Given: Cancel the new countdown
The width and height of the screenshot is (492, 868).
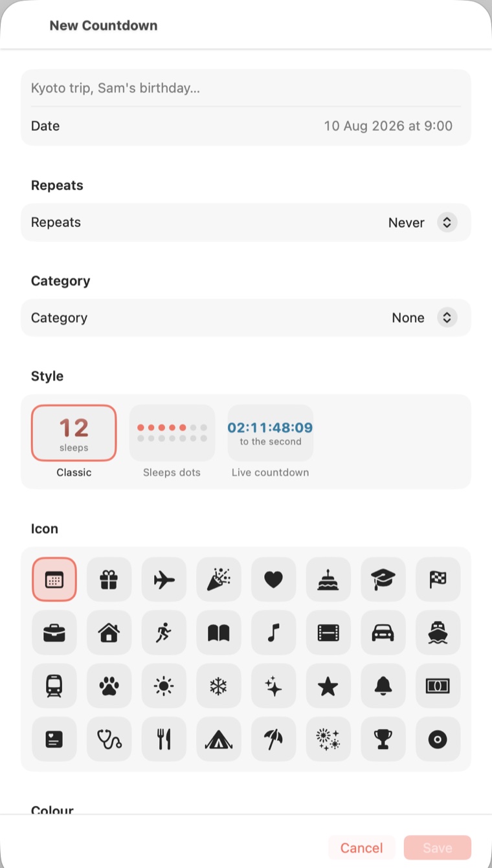Looking at the screenshot, I should 361,847.
